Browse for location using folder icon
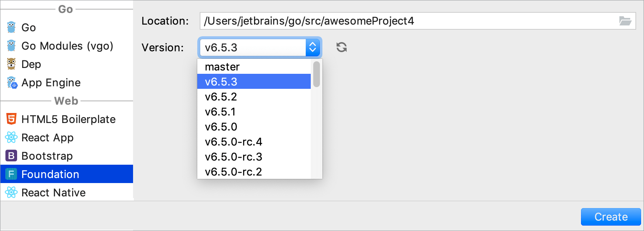Screen dimensions: 644x231 [625, 21]
